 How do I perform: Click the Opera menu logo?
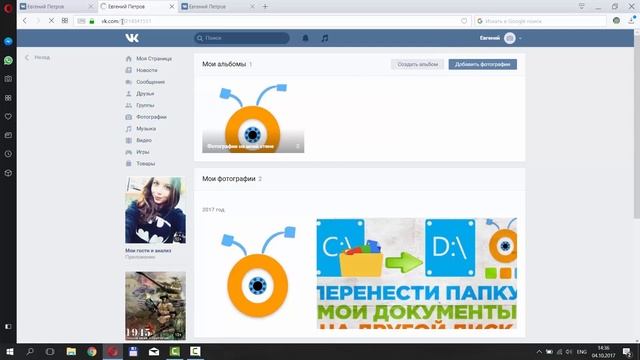click(x=8, y=8)
